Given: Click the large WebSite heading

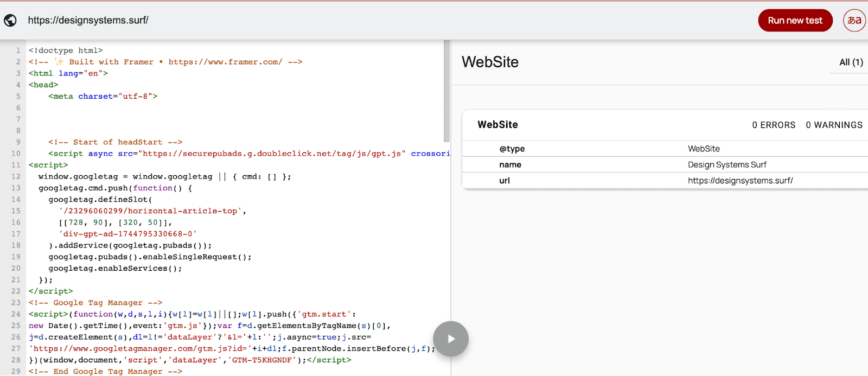Looking at the screenshot, I should tap(490, 62).
